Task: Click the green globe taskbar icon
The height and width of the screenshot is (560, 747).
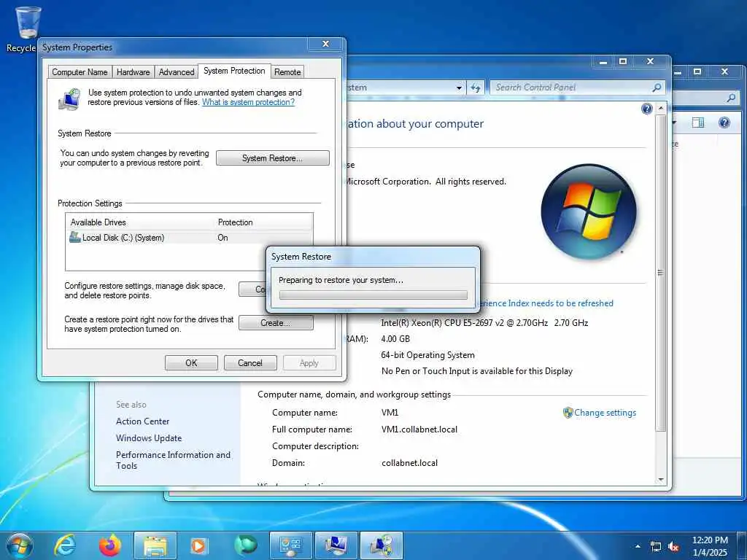Action: pyautogui.click(x=245, y=545)
